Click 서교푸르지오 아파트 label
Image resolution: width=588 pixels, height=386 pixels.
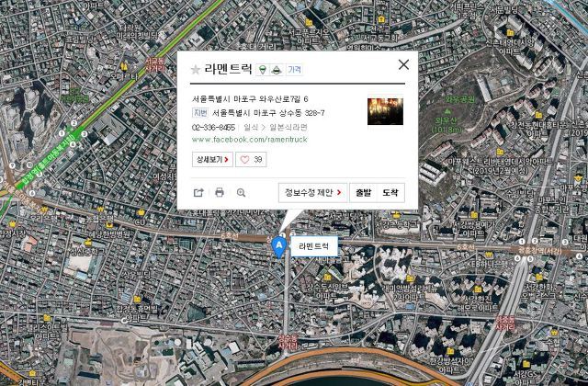click(x=310, y=37)
